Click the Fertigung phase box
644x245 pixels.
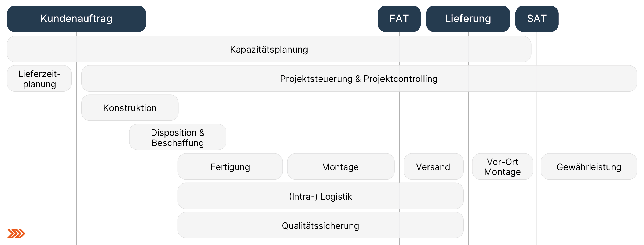click(230, 167)
